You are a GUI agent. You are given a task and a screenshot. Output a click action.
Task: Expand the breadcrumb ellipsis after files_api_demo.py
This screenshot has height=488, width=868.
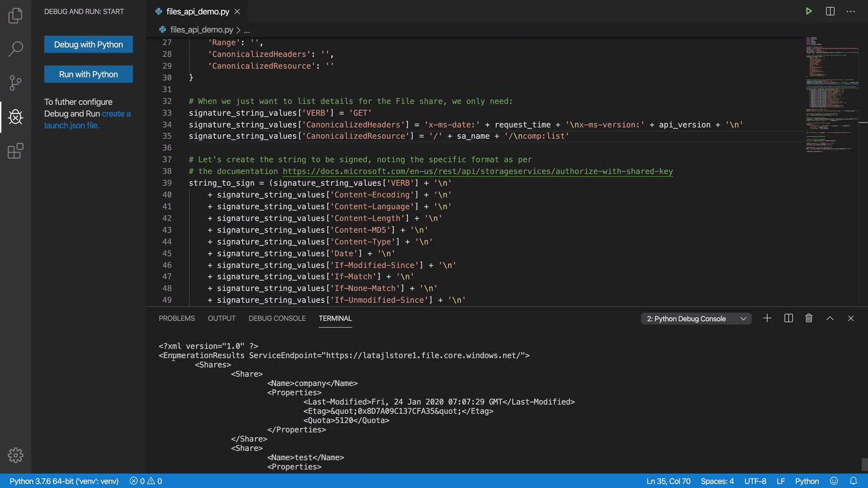pos(247,30)
